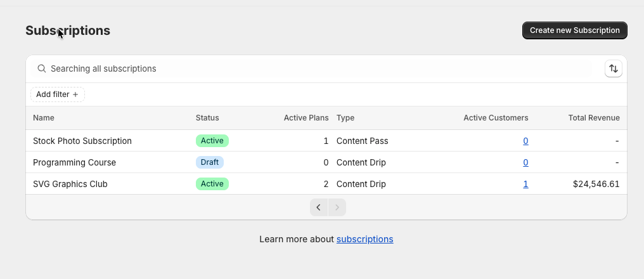Screen dimensions: 644x279
Task: Click the Active Plans column header
Action: [x=306, y=118]
